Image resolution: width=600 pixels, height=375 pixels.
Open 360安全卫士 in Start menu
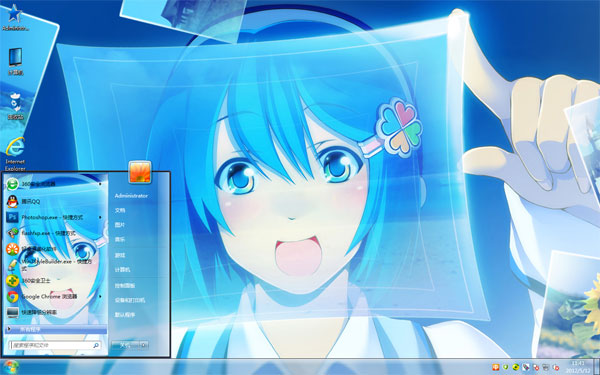tap(55, 280)
